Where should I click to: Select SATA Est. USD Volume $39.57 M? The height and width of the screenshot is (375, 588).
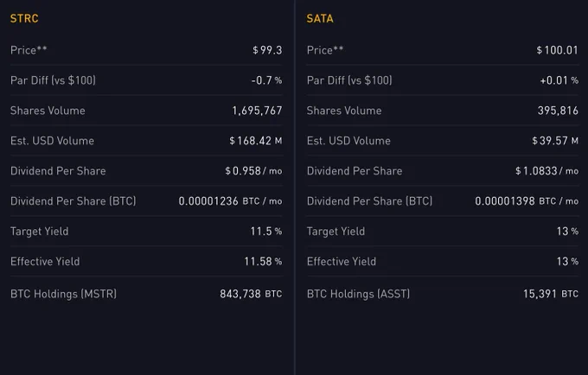[555, 141]
